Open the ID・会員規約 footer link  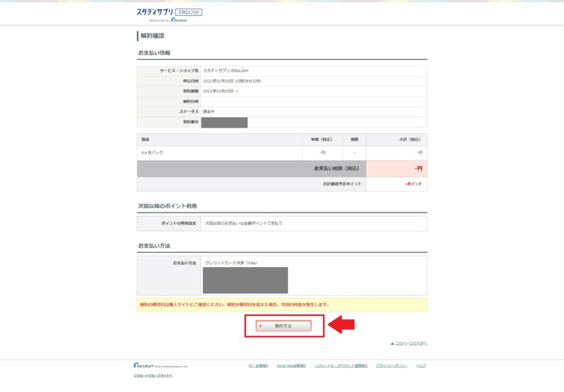tap(258, 366)
